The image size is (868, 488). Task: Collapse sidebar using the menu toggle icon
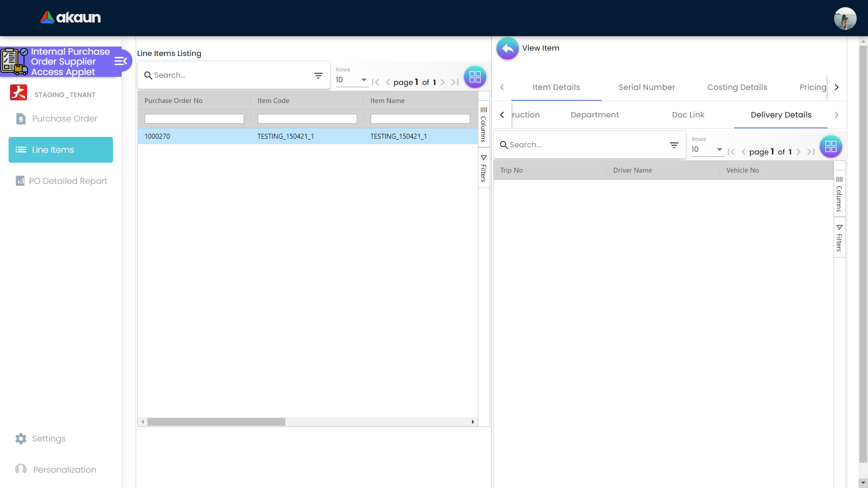pyautogui.click(x=120, y=61)
